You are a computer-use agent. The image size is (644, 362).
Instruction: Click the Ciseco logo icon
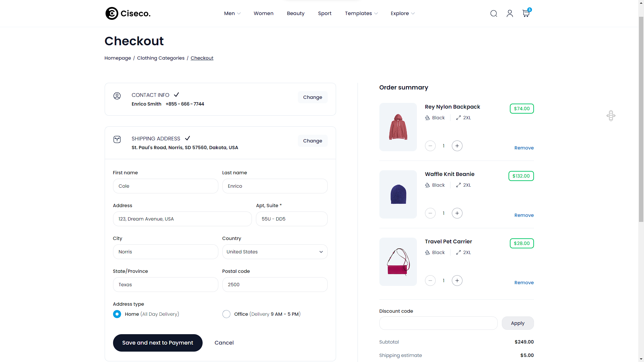pyautogui.click(x=112, y=13)
